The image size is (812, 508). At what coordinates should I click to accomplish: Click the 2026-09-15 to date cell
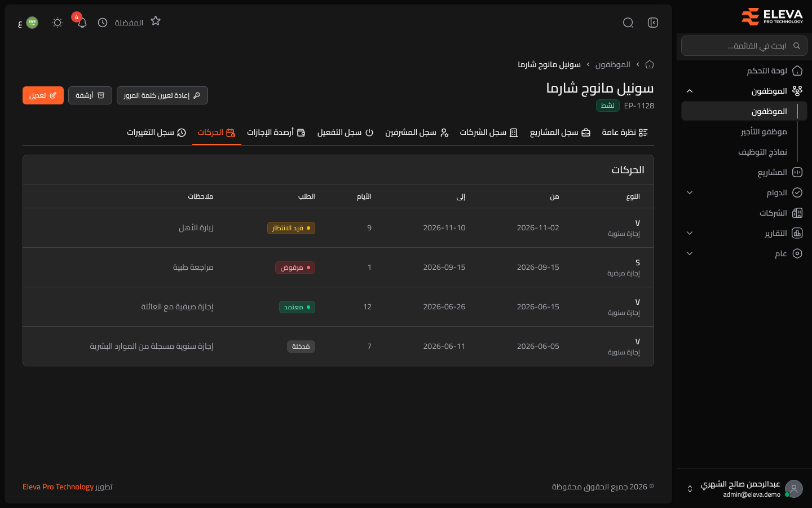444,268
